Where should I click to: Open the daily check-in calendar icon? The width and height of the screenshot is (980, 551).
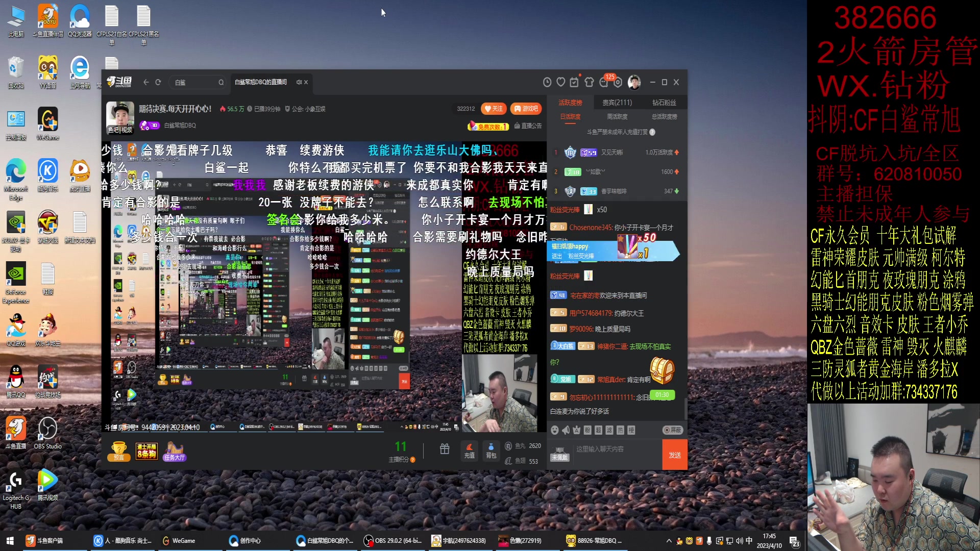(x=575, y=82)
